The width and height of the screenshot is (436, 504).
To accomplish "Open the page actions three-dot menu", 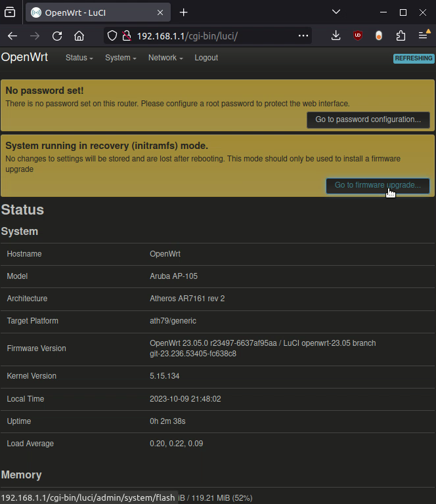I will click(303, 35).
